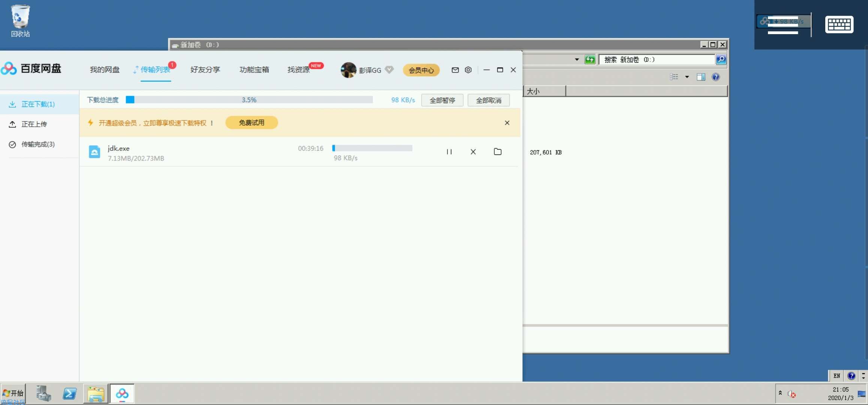Image resolution: width=868 pixels, height=405 pixels.
Task: Click the 7.13MB/202.73MB size text
Action: point(136,158)
